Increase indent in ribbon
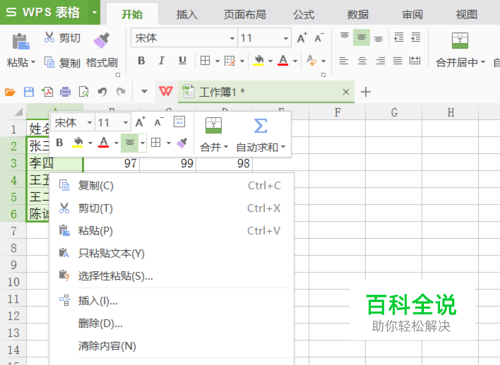This screenshot has width=500, height=365. [x=416, y=37]
